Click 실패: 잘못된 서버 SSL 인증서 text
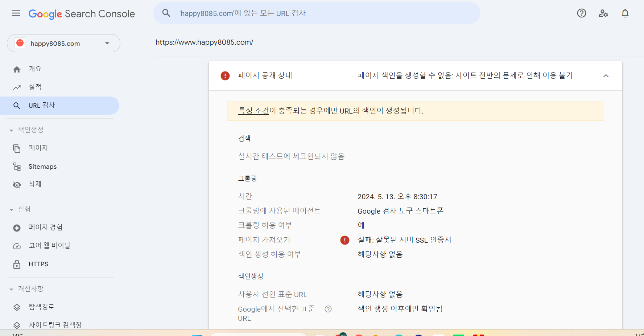Screen dimensions: 644x336 [x=404, y=240]
